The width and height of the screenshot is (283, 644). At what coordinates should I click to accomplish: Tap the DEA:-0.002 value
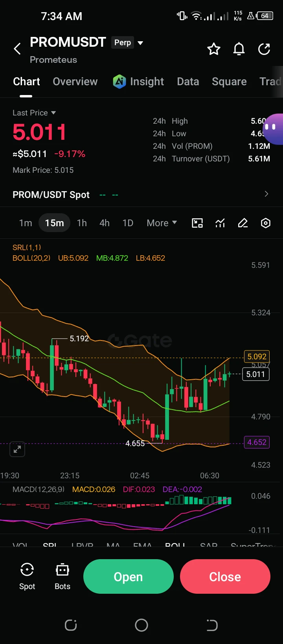click(182, 489)
